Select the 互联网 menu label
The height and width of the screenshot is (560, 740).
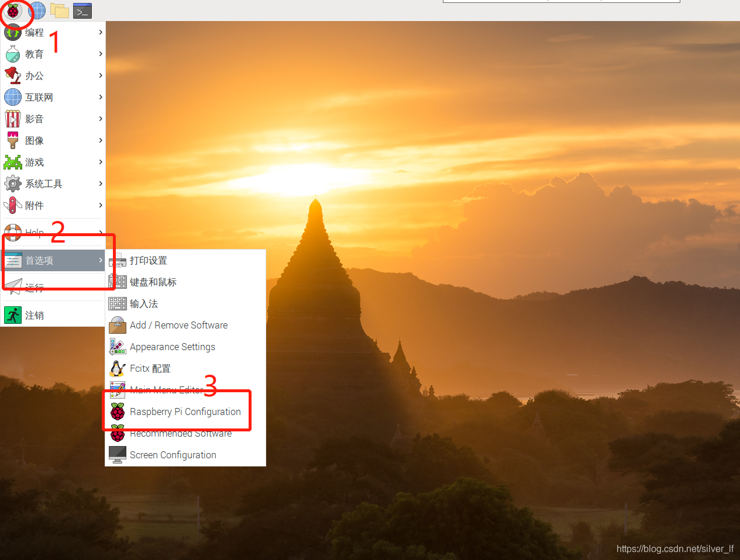point(39,97)
